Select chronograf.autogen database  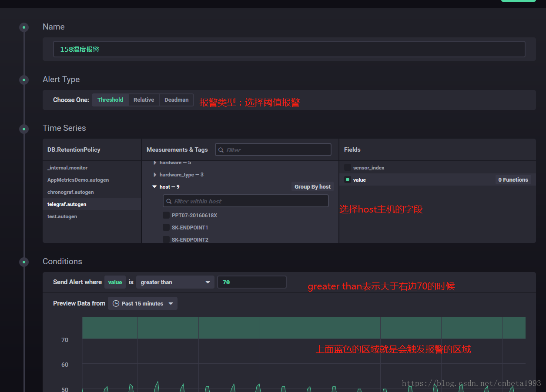pyautogui.click(x=92, y=192)
